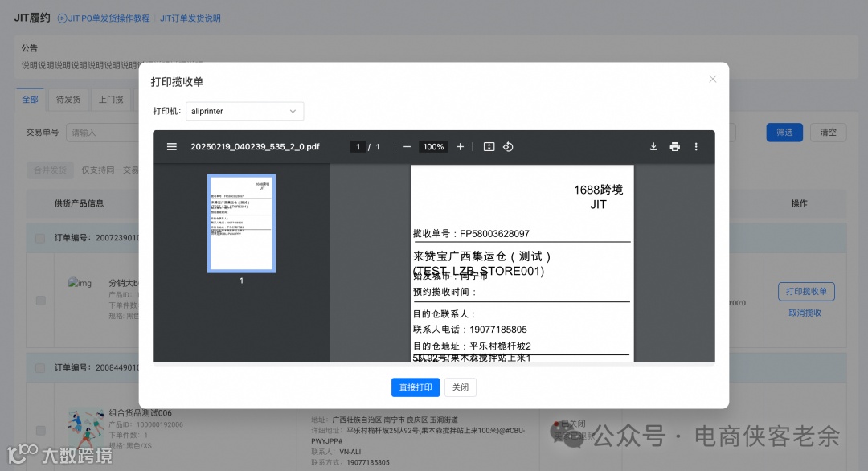Viewport: 868px width, 471px height.
Task: Click the page number field showing 1
Action: pos(358,146)
